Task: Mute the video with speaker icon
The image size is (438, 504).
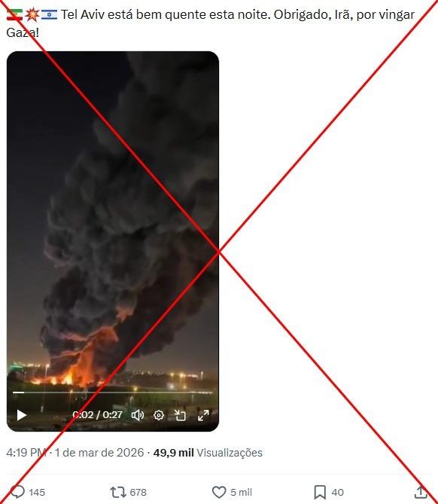Action: [x=138, y=415]
